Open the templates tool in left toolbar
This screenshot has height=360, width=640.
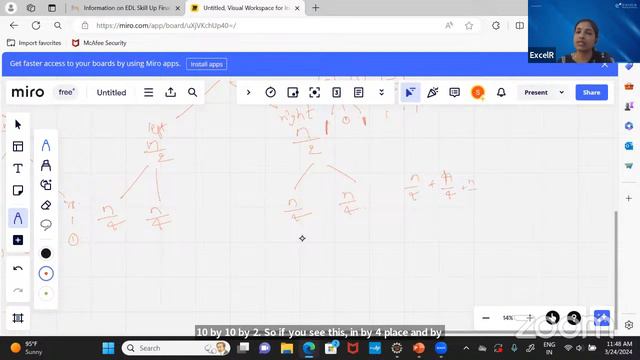tap(18, 147)
